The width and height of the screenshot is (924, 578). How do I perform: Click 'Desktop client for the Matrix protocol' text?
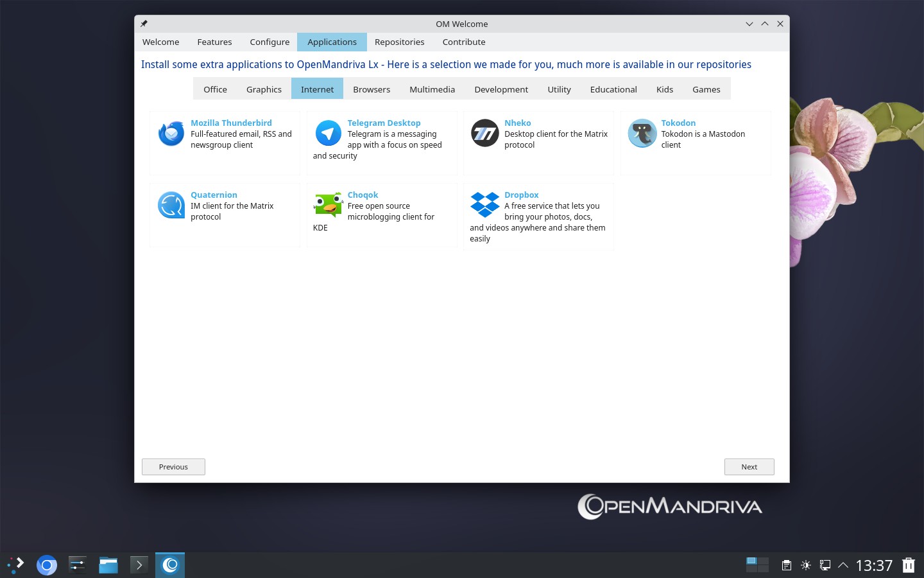[x=556, y=139]
